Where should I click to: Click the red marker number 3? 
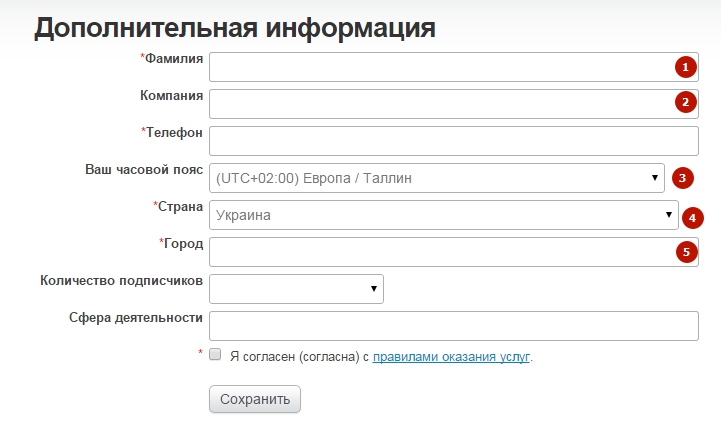pos(682,178)
